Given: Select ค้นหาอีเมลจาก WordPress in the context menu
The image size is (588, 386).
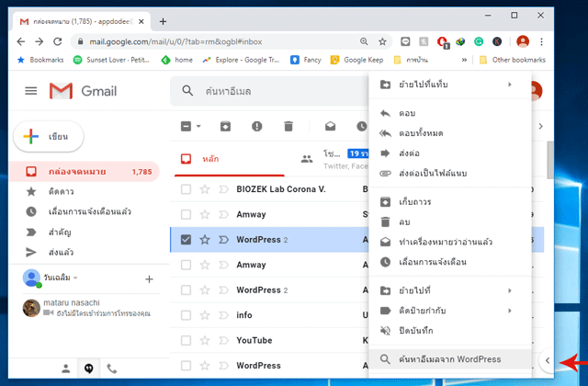Looking at the screenshot, I should [x=450, y=359].
